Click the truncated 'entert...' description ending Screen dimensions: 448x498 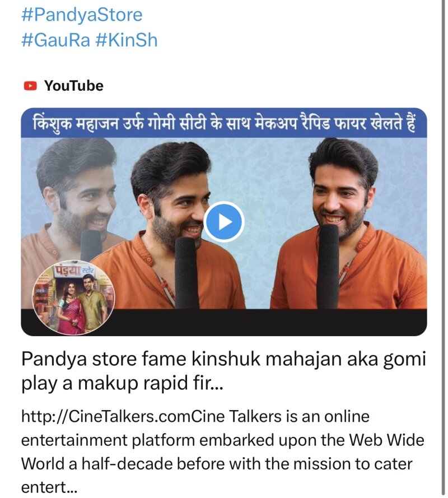tap(49, 487)
